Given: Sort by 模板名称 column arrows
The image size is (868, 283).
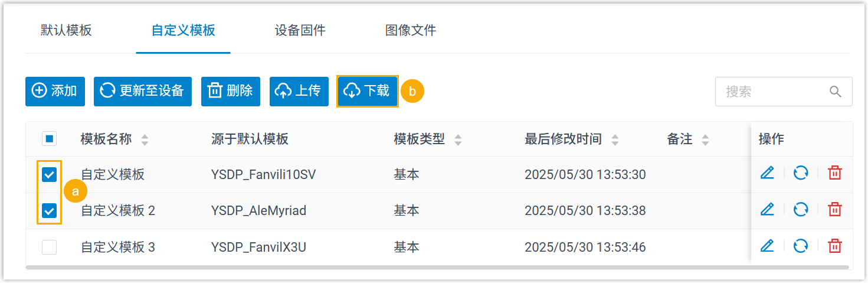Looking at the screenshot, I should pyautogui.click(x=145, y=140).
